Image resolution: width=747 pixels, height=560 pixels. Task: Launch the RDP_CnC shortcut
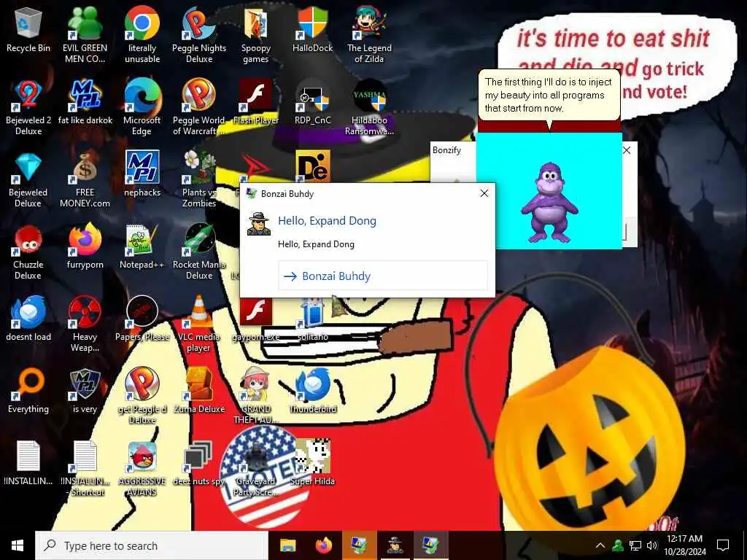312,102
